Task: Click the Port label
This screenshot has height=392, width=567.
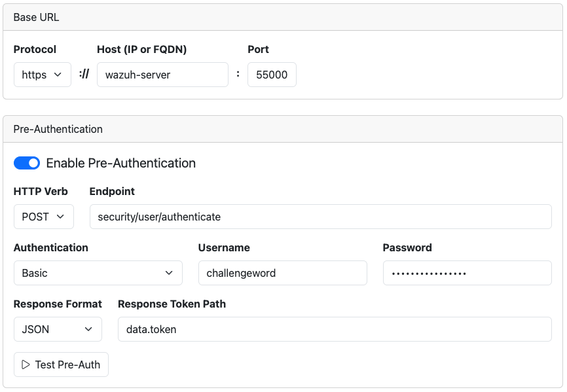Action: point(258,50)
